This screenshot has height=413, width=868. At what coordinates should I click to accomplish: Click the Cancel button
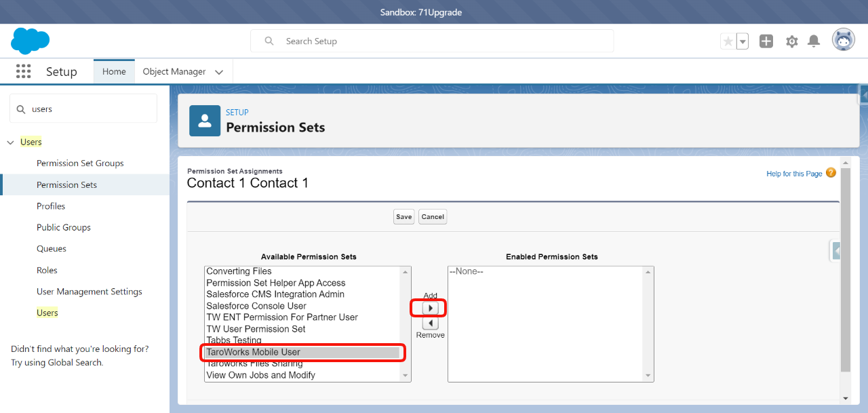click(x=433, y=217)
